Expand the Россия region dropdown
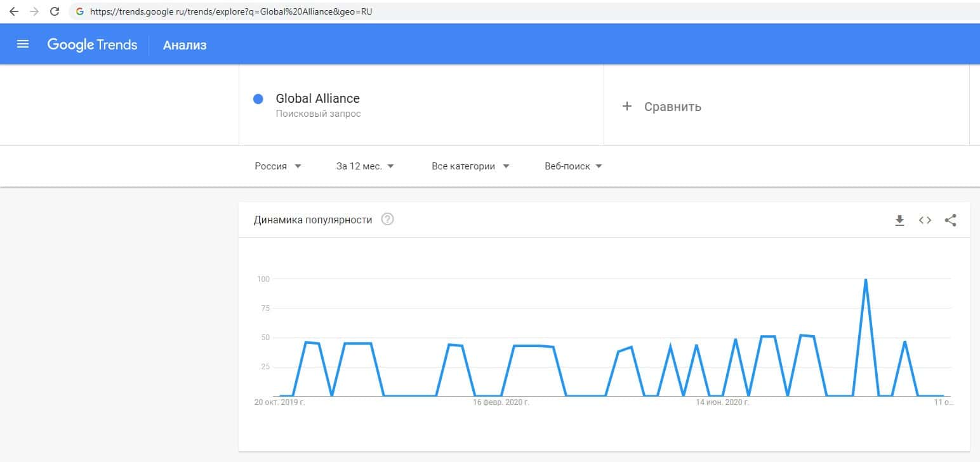 [x=278, y=166]
